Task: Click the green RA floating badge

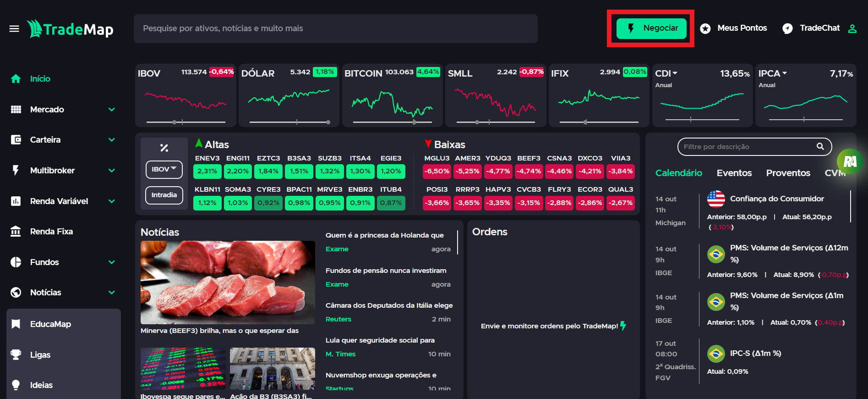Action: click(850, 161)
